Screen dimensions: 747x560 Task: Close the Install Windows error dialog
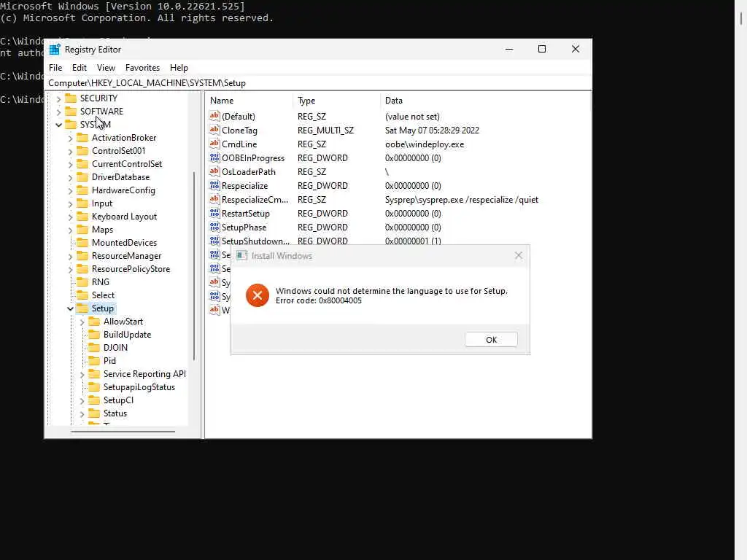tap(519, 256)
